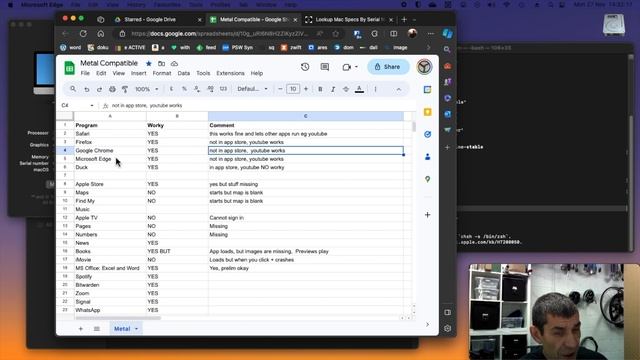The width and height of the screenshot is (640, 360).
Task: Open Edge settings and more menu
Action: (x=431, y=34)
